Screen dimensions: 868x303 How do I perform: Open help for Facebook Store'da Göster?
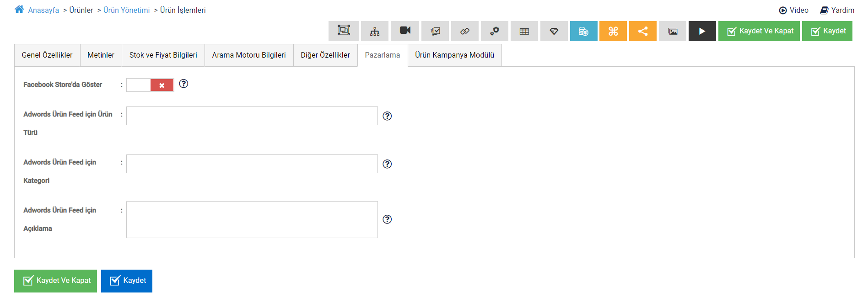(183, 84)
